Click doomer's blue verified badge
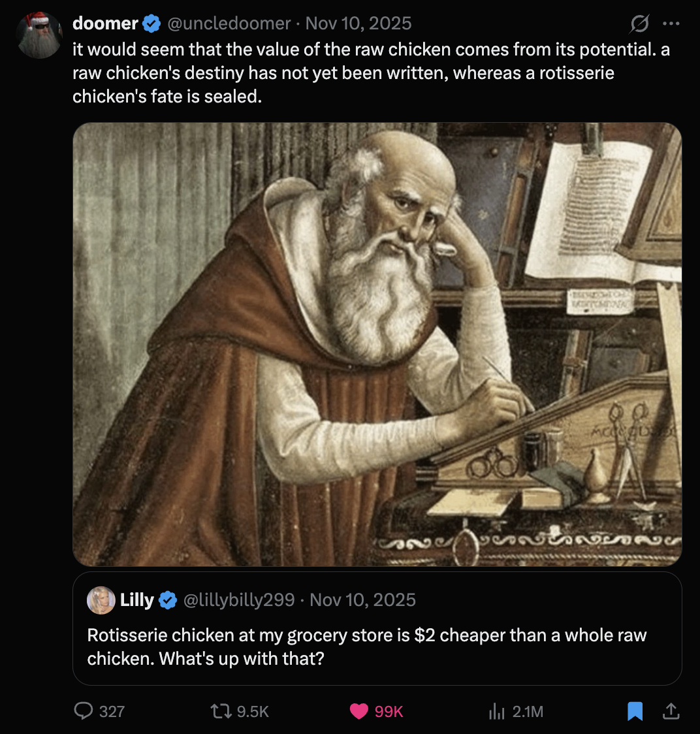Viewport: 700px width, 734px height. [151, 24]
